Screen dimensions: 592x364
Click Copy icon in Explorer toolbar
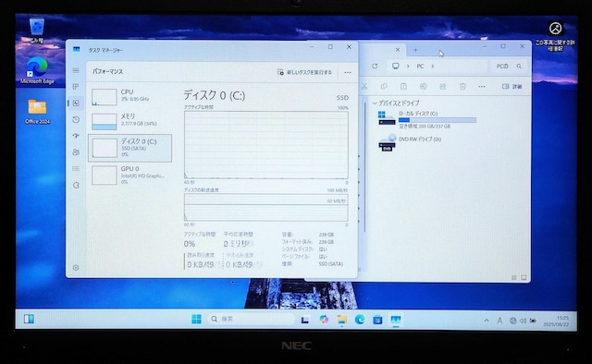[384, 86]
